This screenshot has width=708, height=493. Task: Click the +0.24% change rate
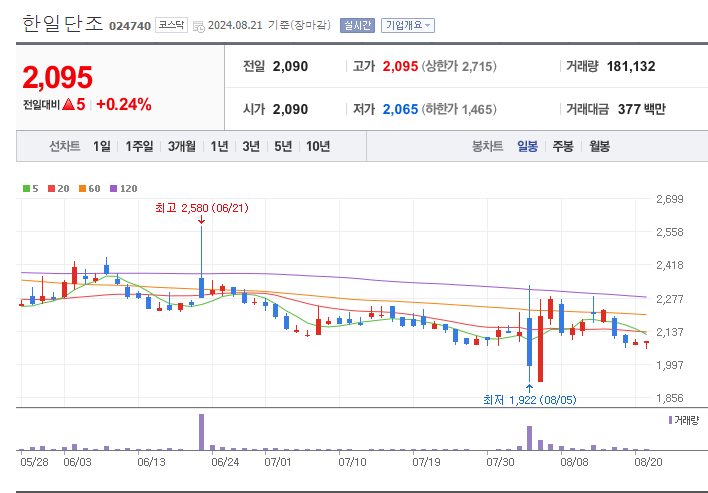pos(124,105)
